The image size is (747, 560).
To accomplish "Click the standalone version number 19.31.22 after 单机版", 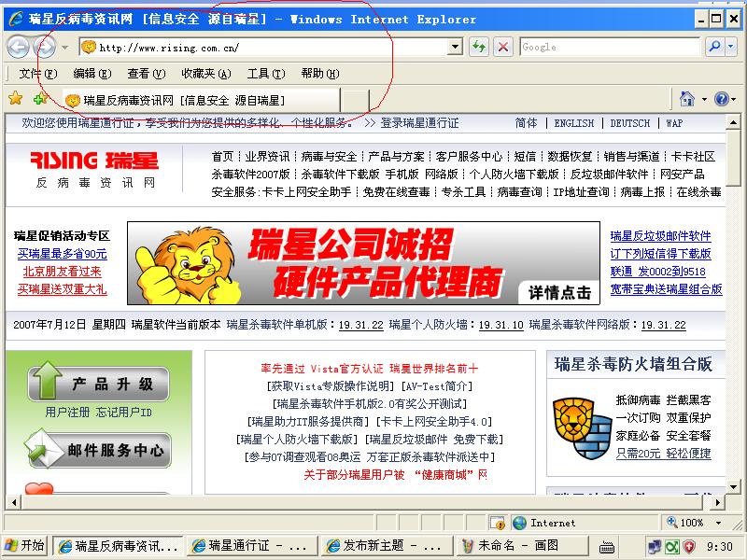I will 360,325.
